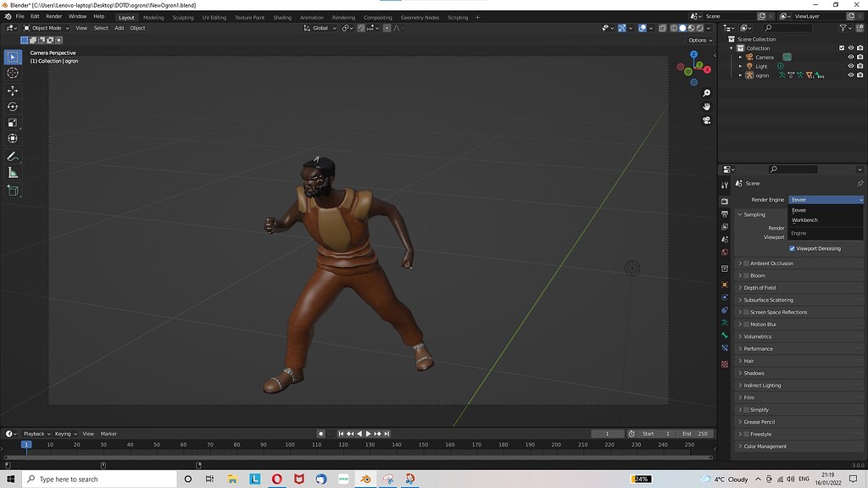Image resolution: width=868 pixels, height=488 pixels.
Task: Open the timeline Marker menu
Action: [x=108, y=434]
